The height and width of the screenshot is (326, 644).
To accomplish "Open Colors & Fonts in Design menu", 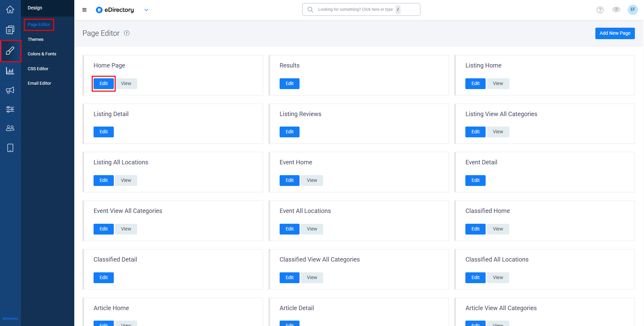I will point(42,54).
